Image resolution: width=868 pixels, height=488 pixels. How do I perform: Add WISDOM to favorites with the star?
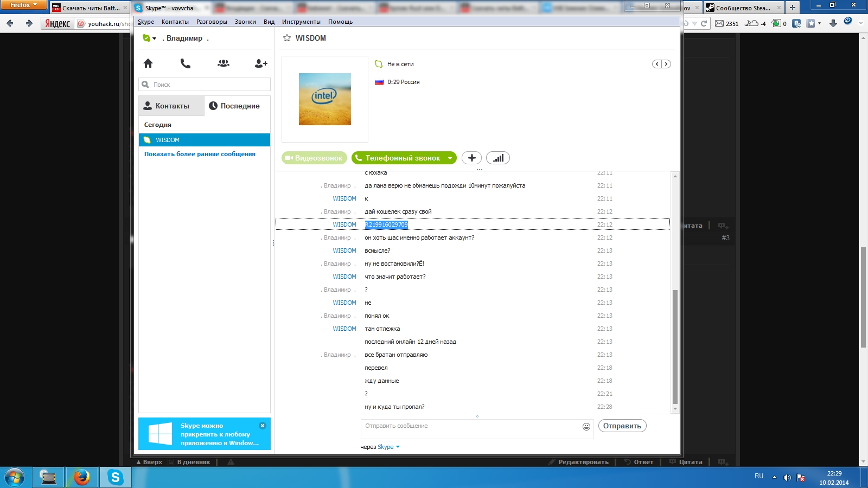pyautogui.click(x=287, y=38)
